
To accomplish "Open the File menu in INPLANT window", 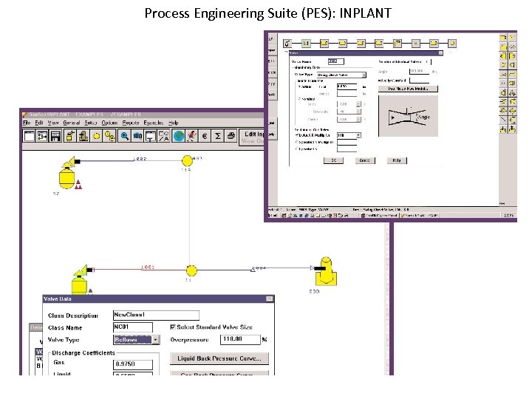I will tap(27, 123).
